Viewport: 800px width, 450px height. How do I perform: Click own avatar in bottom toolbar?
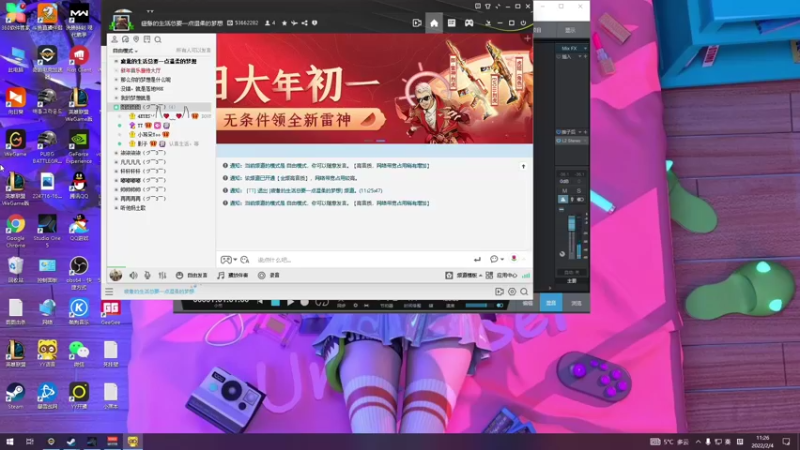click(116, 276)
